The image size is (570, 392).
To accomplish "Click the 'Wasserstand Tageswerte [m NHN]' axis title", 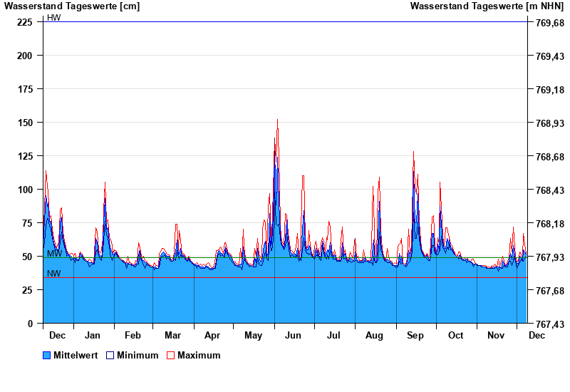I will click(487, 6).
